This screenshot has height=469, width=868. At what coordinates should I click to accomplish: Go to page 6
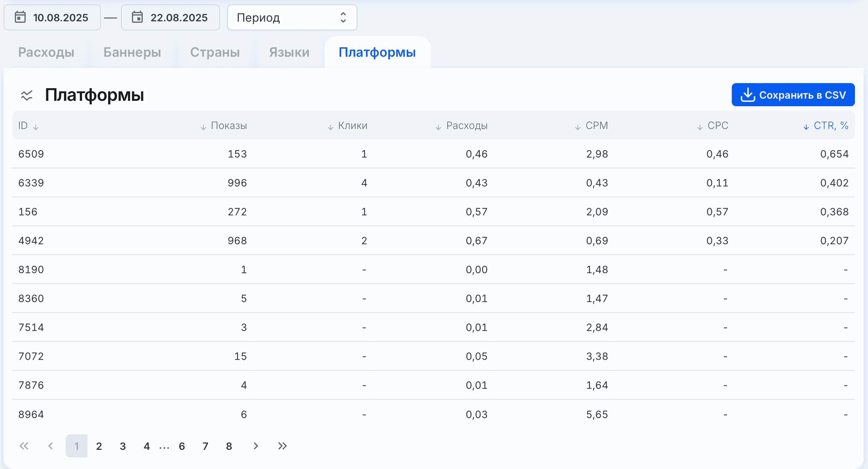pyautogui.click(x=182, y=446)
